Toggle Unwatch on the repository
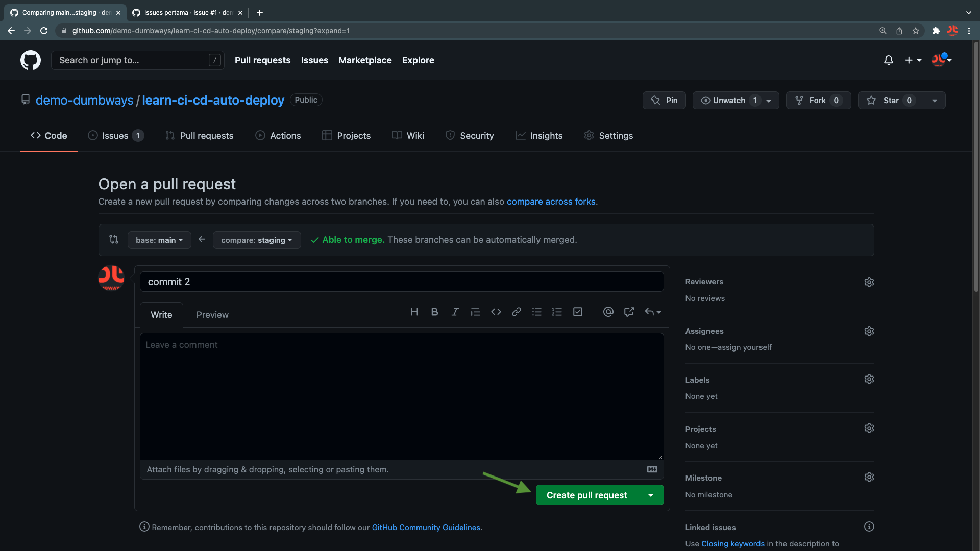Screen dimensions: 980x551 728,101
